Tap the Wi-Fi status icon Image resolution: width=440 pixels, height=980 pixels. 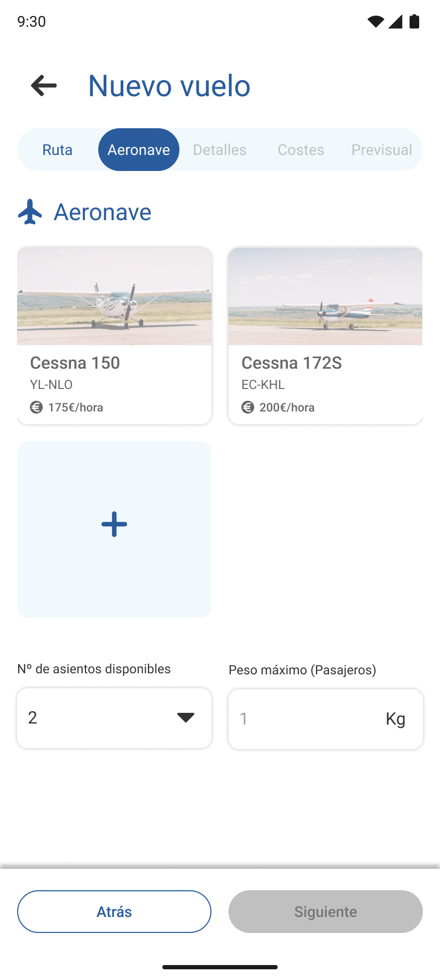(375, 21)
